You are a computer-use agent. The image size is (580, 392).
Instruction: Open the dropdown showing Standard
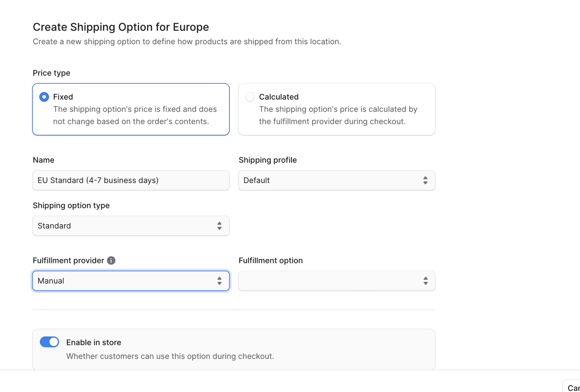point(123,226)
